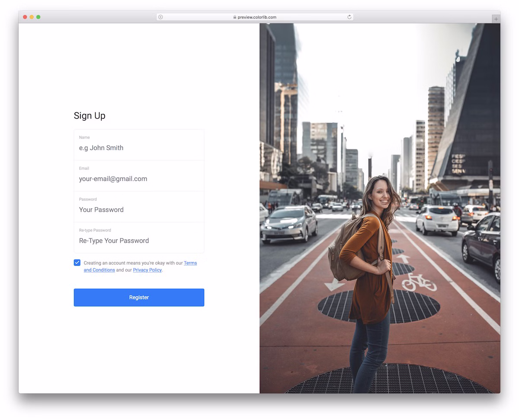Image resolution: width=519 pixels, height=420 pixels.
Task: Click the Re-Type Your Password field
Action: (x=138, y=241)
